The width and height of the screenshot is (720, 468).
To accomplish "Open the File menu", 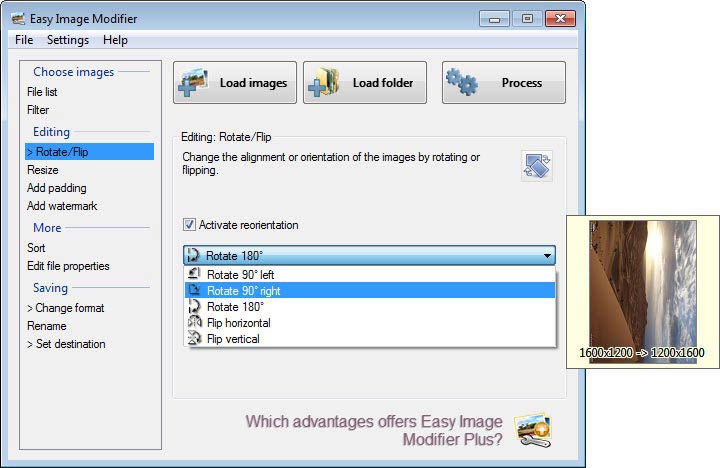I will [x=24, y=40].
